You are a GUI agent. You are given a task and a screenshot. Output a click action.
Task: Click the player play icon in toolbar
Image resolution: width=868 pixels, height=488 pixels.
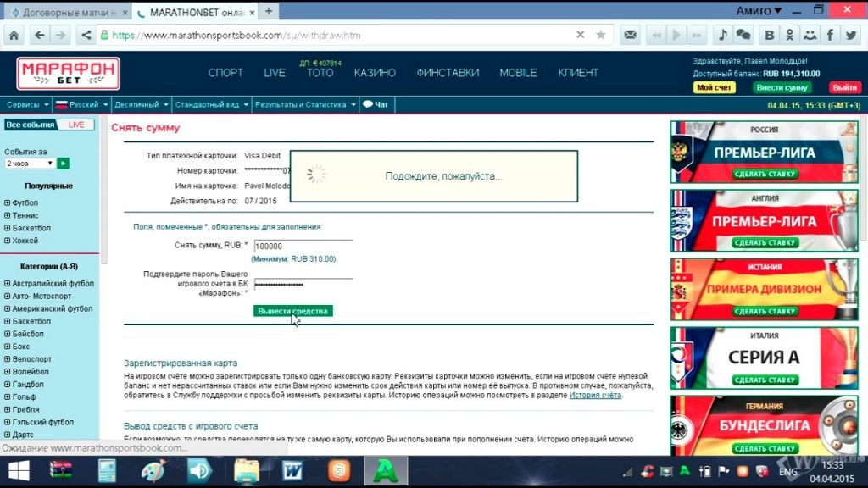(676, 35)
